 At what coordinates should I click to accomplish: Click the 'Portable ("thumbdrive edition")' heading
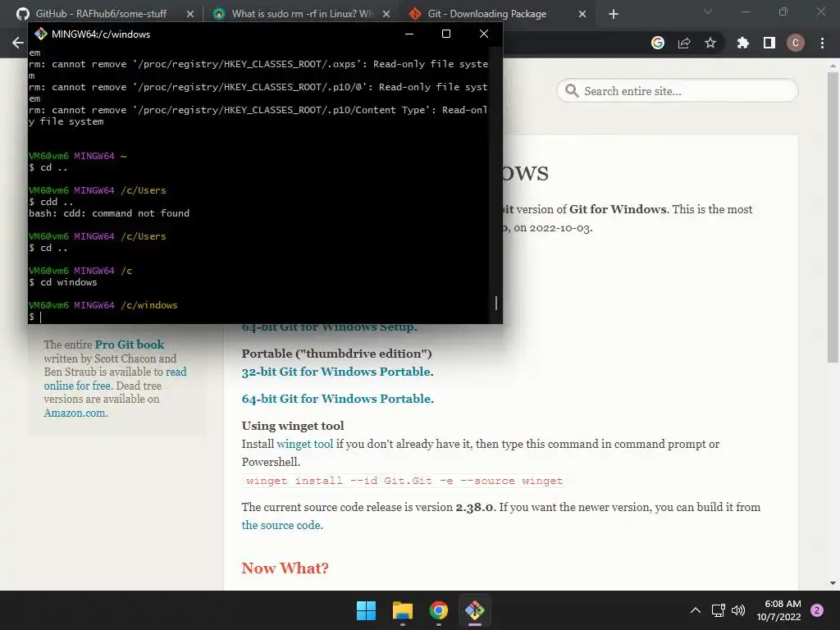[x=336, y=354]
